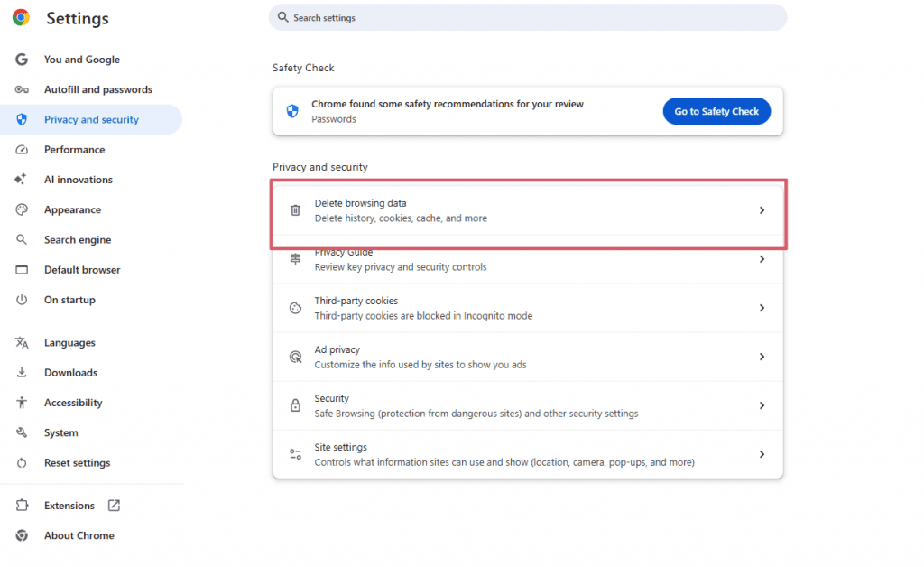Image resolution: width=924 pixels, height=567 pixels.
Task: Select Appearance in the sidebar
Action: tap(72, 209)
